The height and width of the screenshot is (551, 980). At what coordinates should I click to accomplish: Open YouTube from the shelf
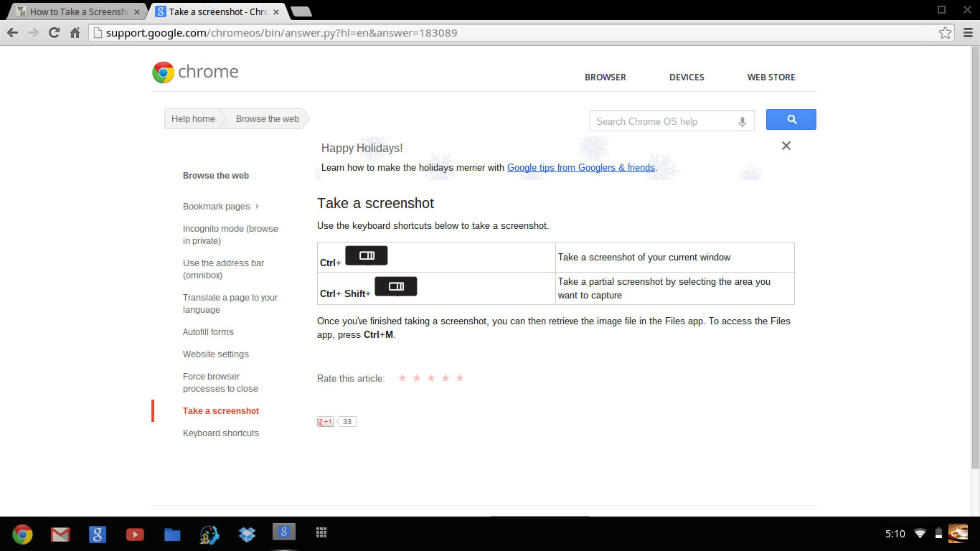pyautogui.click(x=135, y=534)
